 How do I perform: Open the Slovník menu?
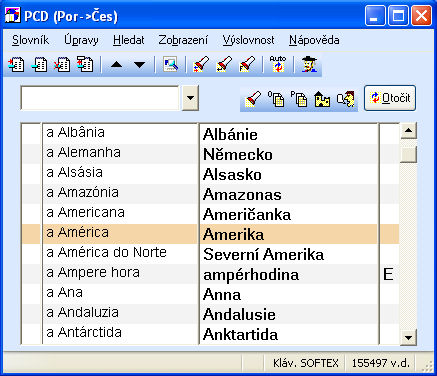(x=30, y=40)
